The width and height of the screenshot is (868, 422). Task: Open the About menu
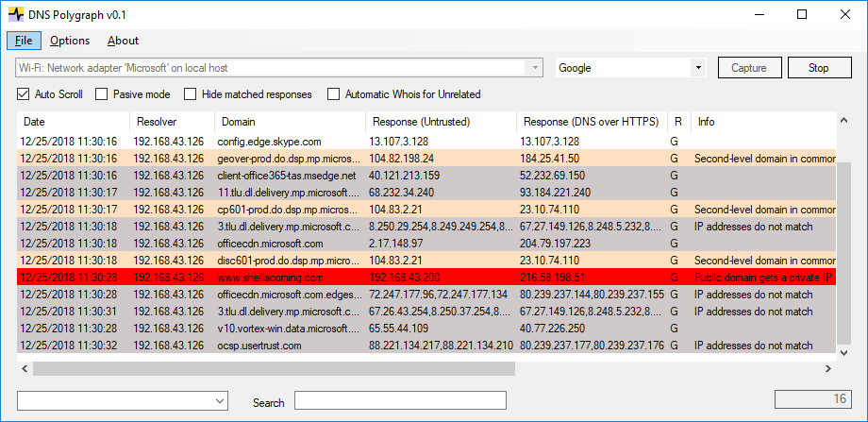123,41
